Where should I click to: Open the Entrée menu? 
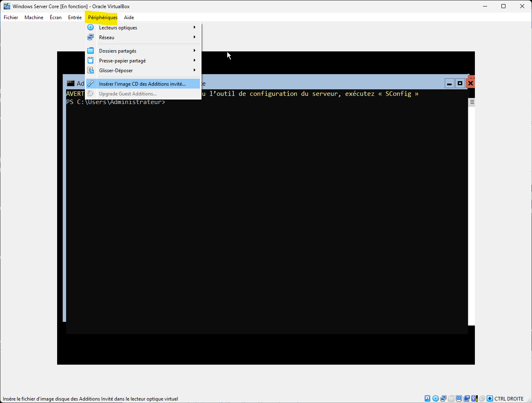click(75, 18)
